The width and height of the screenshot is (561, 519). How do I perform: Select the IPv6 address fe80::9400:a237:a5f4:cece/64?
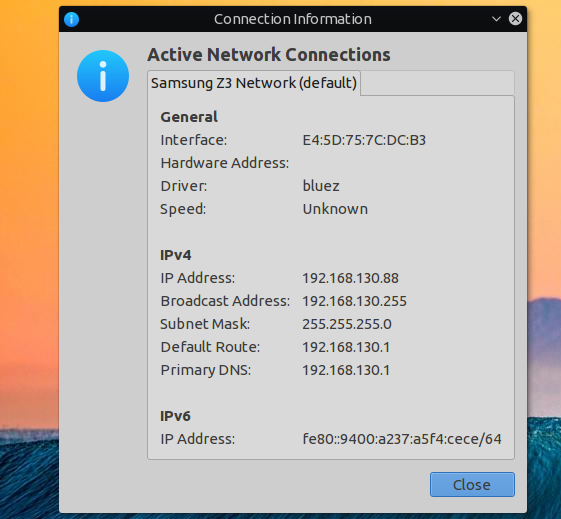(402, 439)
